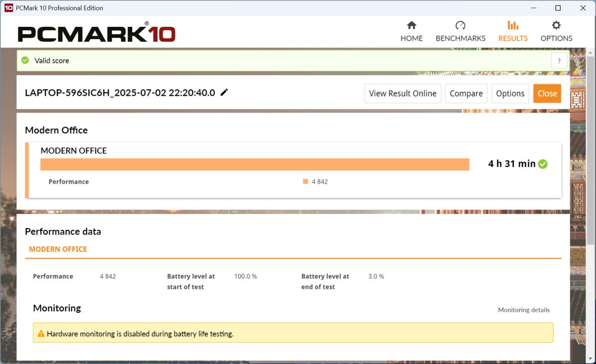596x364 pixels.
Task: Minimize the PCMark 10 window
Action: [534, 8]
